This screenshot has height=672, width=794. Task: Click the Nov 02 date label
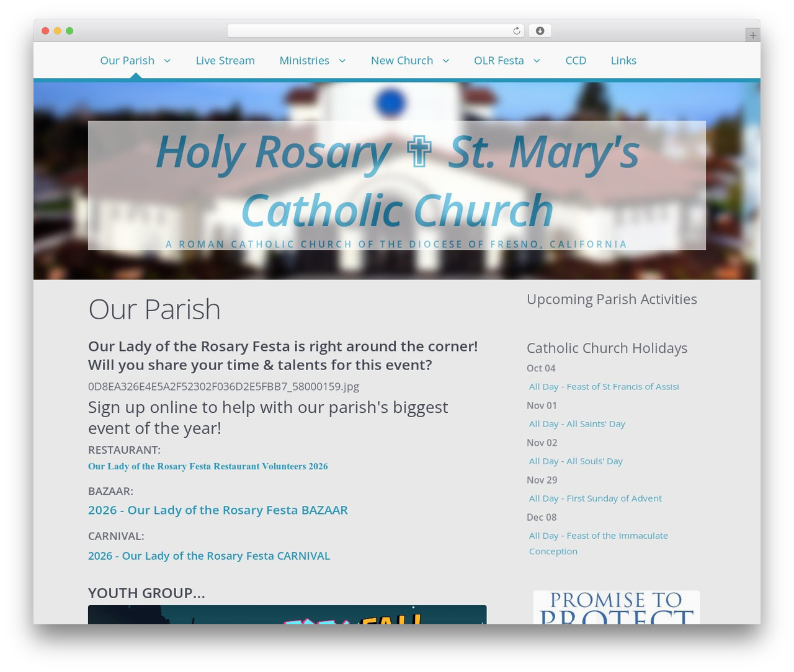(x=542, y=443)
